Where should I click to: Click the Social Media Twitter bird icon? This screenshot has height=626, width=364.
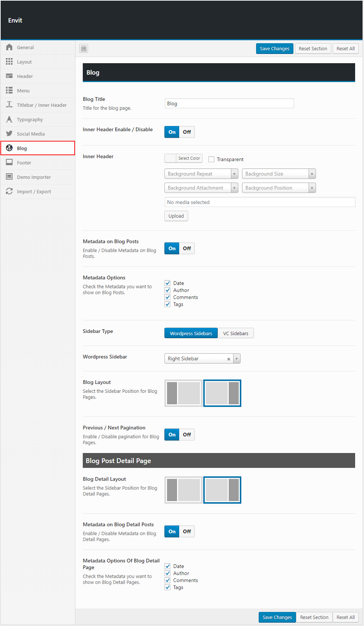(9, 134)
